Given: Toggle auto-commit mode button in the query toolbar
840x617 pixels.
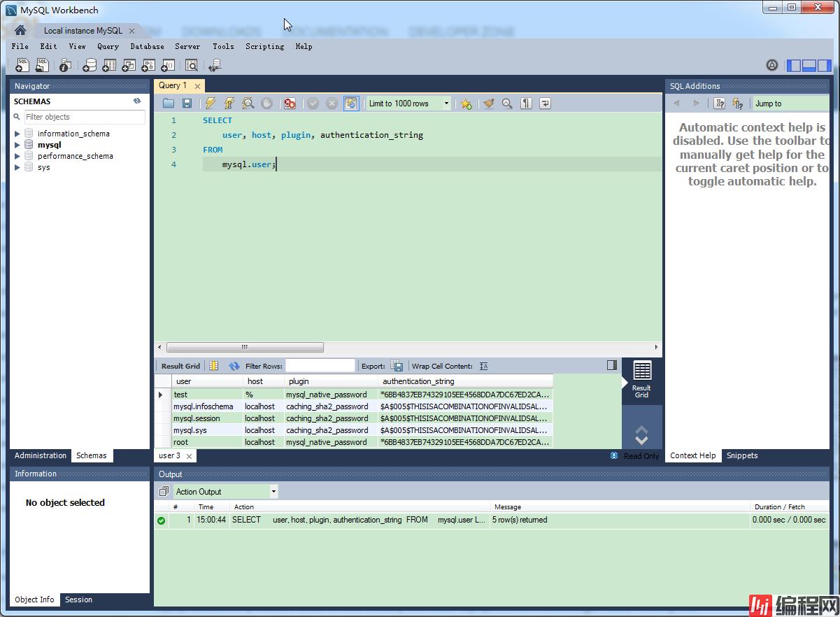Looking at the screenshot, I should 351,104.
